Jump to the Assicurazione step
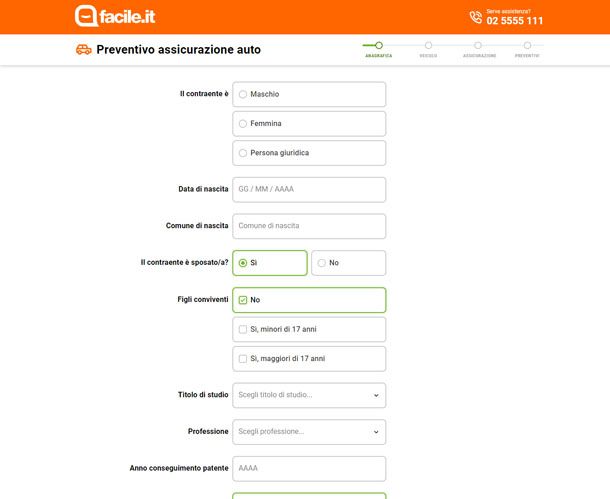Image resolution: width=610 pixels, height=499 pixels. [x=478, y=45]
